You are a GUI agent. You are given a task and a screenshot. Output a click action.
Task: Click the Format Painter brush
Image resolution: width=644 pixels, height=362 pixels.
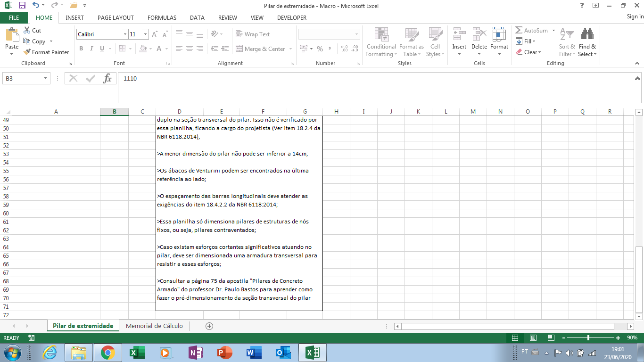(27, 52)
